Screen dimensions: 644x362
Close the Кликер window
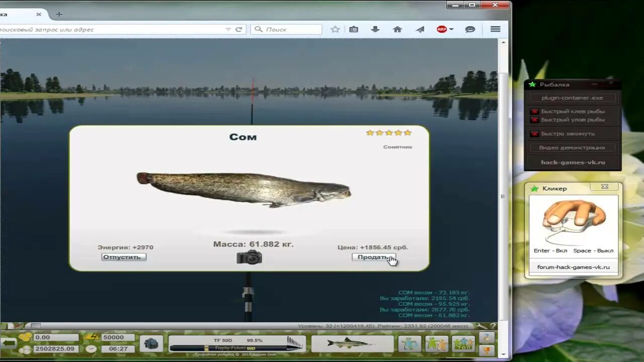tap(605, 187)
